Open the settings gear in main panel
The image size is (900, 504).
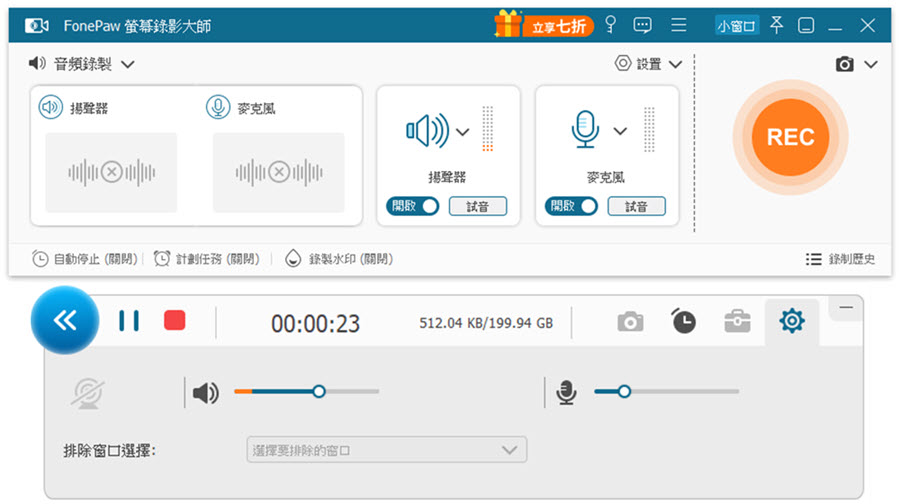coord(623,63)
